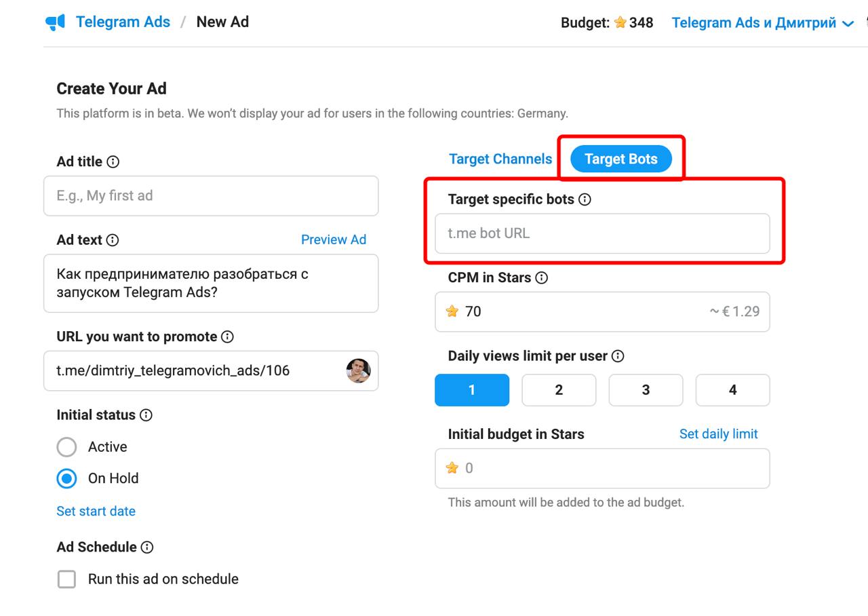Click the star icon next to Budget 348
Image resolution: width=868 pixels, height=616 pixels.
click(620, 22)
